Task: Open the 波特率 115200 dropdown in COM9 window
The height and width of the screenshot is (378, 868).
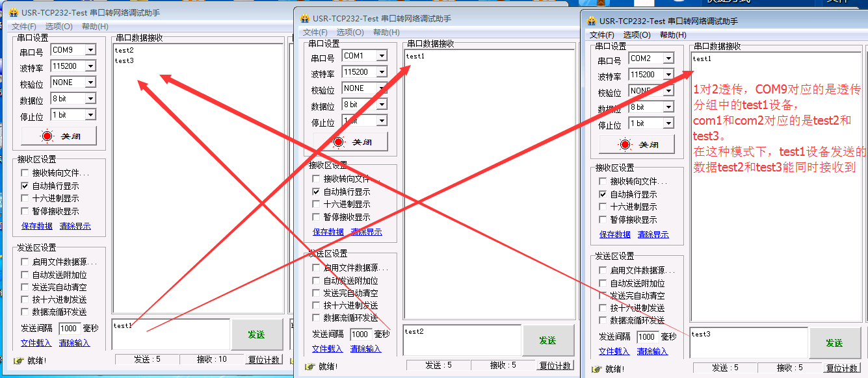Action: click(90, 66)
